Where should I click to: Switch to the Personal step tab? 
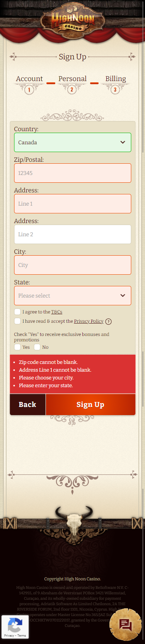tap(72, 79)
